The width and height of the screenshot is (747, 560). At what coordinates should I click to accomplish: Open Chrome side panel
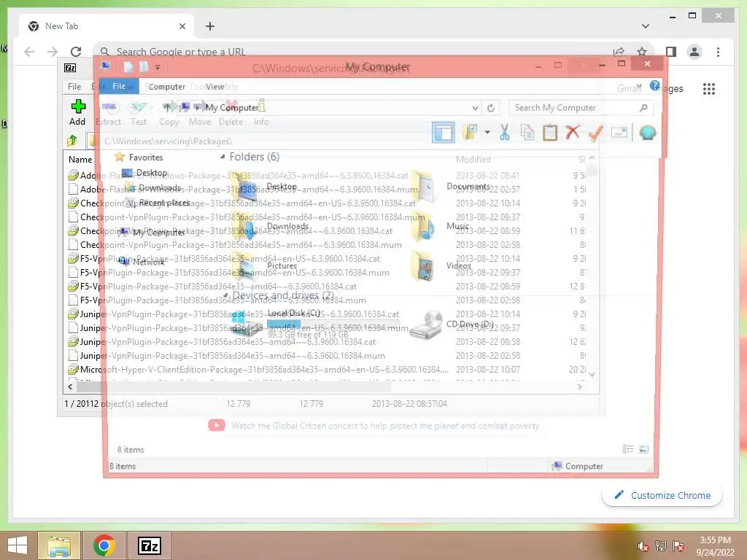pyautogui.click(x=671, y=52)
